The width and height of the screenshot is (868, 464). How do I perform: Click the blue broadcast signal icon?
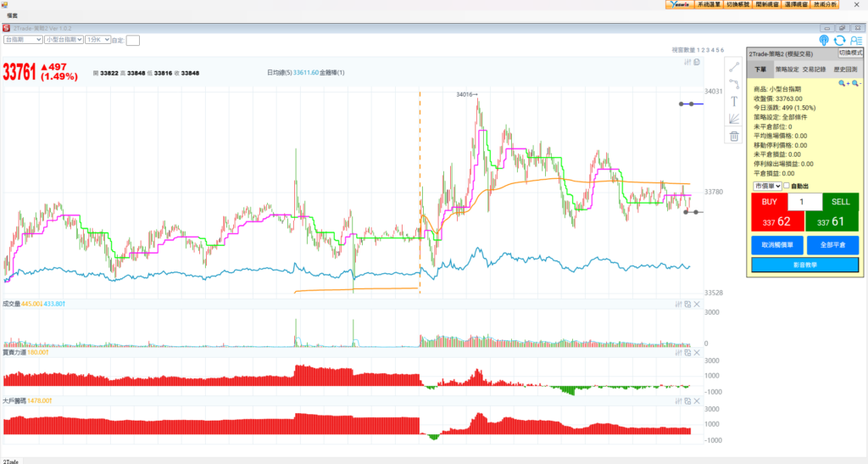point(824,40)
